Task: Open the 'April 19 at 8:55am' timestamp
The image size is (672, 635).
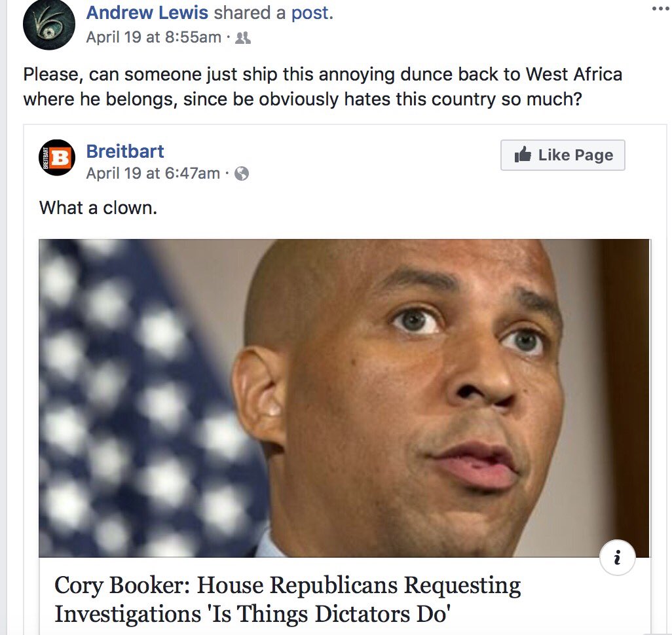Action: tap(153, 37)
